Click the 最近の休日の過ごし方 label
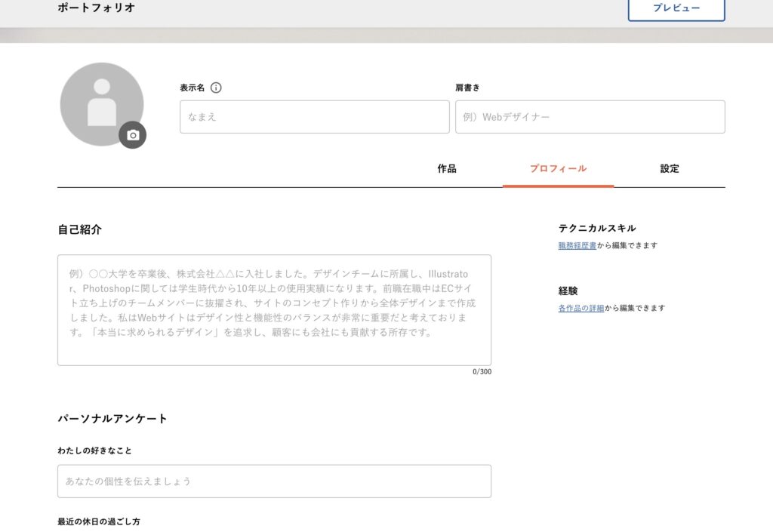Viewport: 773px width, 532px height. click(97, 519)
